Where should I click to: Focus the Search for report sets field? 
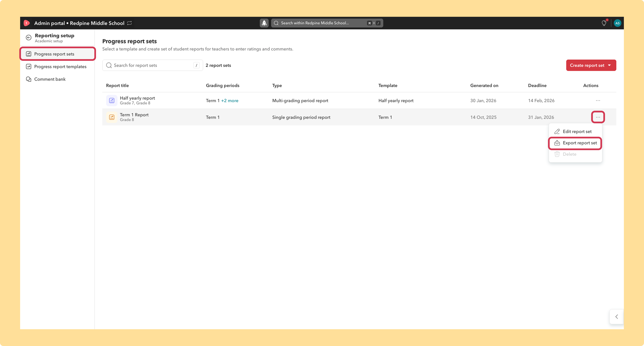pos(153,65)
